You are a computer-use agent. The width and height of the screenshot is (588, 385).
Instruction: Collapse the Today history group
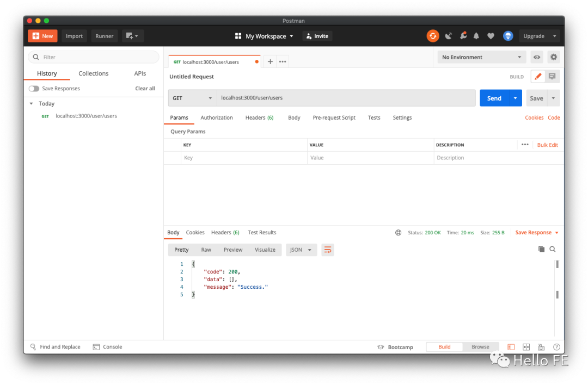pos(32,104)
